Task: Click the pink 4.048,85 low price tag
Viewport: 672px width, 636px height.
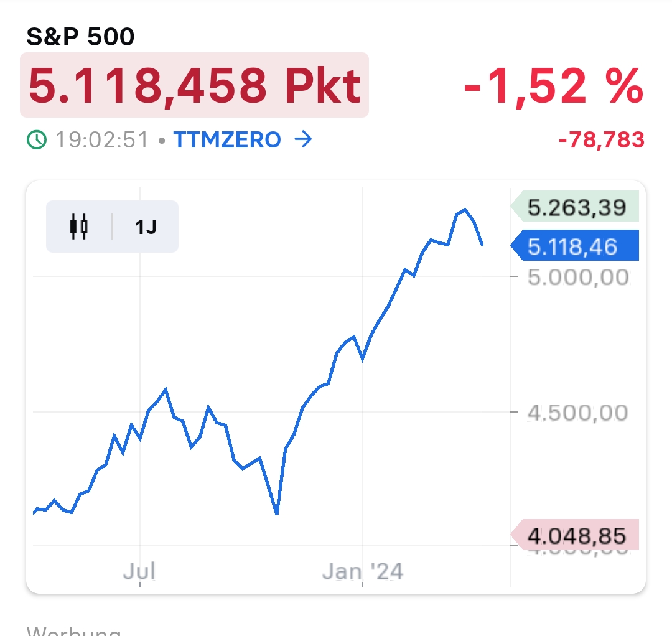Action: click(x=576, y=535)
